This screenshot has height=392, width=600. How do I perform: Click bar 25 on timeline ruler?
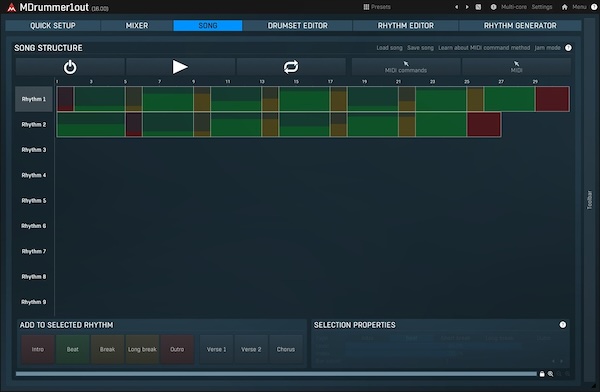[x=467, y=82]
